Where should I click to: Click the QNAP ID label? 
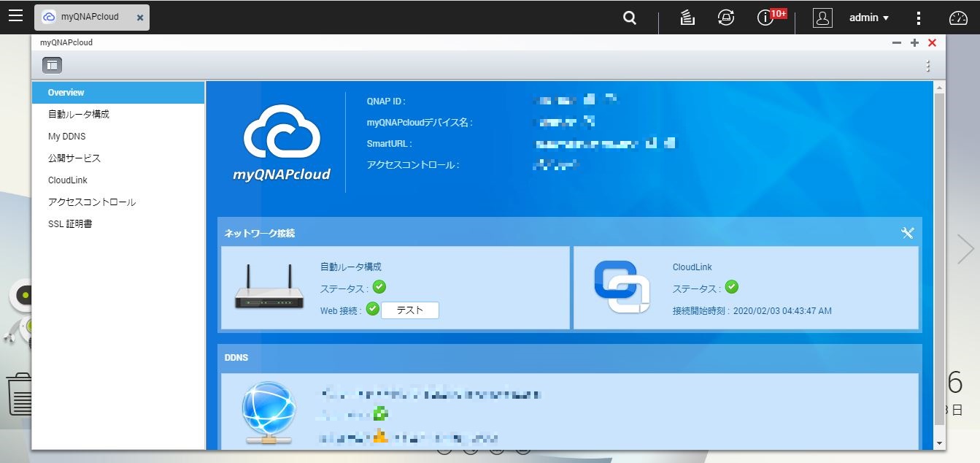[385, 102]
